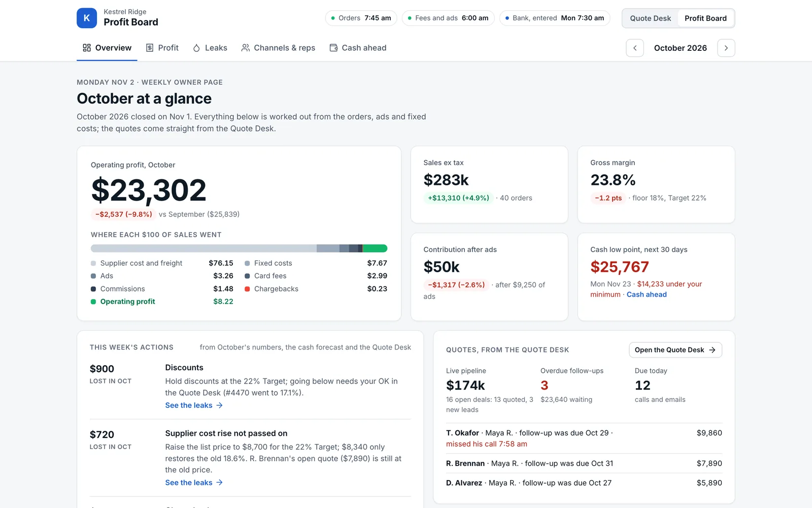Click the green Operating profit legend dot
Image resolution: width=812 pixels, height=508 pixels.
[93, 302]
